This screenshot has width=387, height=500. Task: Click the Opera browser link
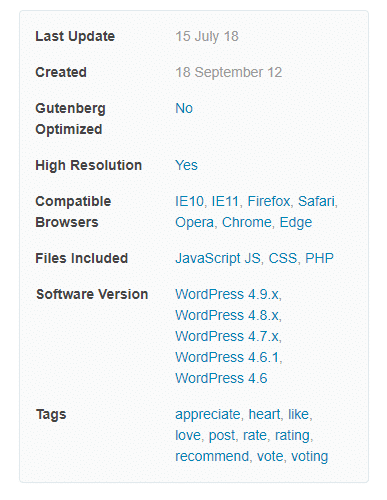(194, 222)
